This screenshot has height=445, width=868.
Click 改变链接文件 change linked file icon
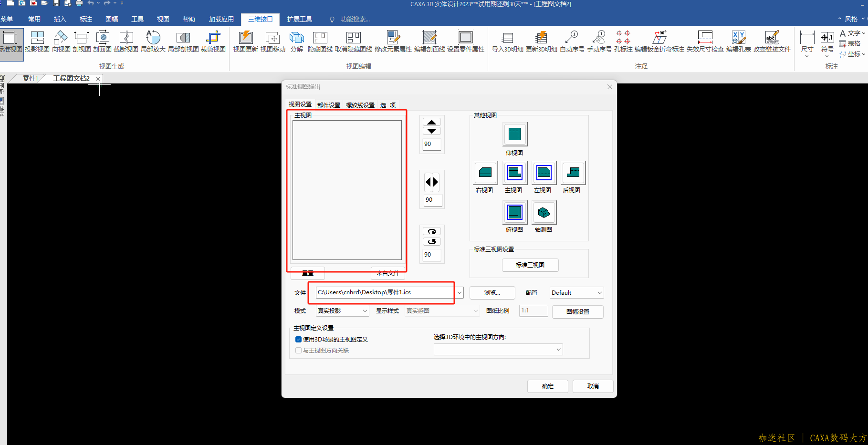coord(772,42)
